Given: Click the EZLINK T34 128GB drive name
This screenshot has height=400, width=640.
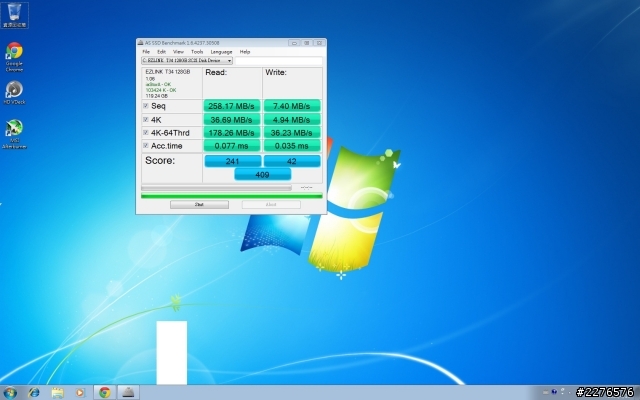Looking at the screenshot, I should point(168,72).
